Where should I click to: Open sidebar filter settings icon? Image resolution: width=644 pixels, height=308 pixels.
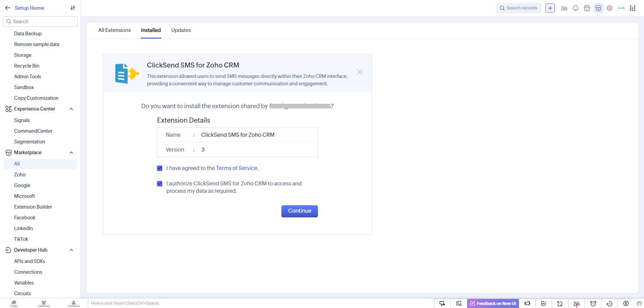point(73,8)
